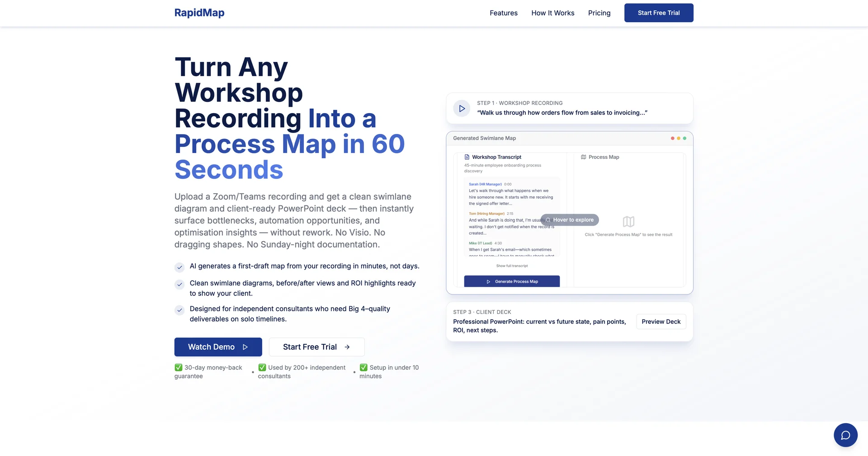The image size is (868, 456).
Task: Click the Workshop Transcript document icon
Action: tap(467, 157)
